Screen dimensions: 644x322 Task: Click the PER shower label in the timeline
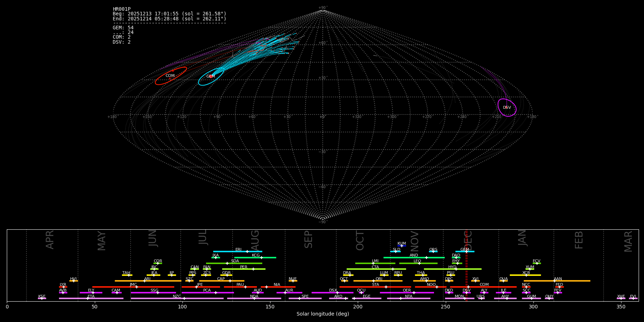point(244,267)
